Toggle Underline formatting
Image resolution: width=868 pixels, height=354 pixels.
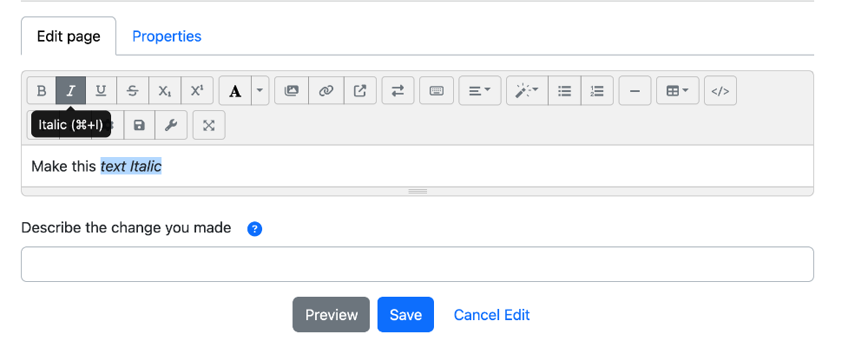click(101, 91)
